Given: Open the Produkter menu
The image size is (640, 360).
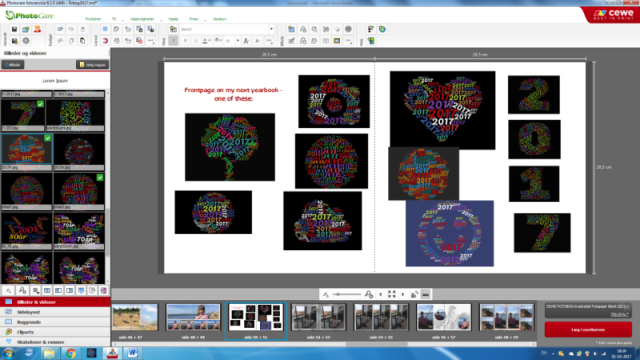Looking at the screenshot, I should (x=93, y=19).
